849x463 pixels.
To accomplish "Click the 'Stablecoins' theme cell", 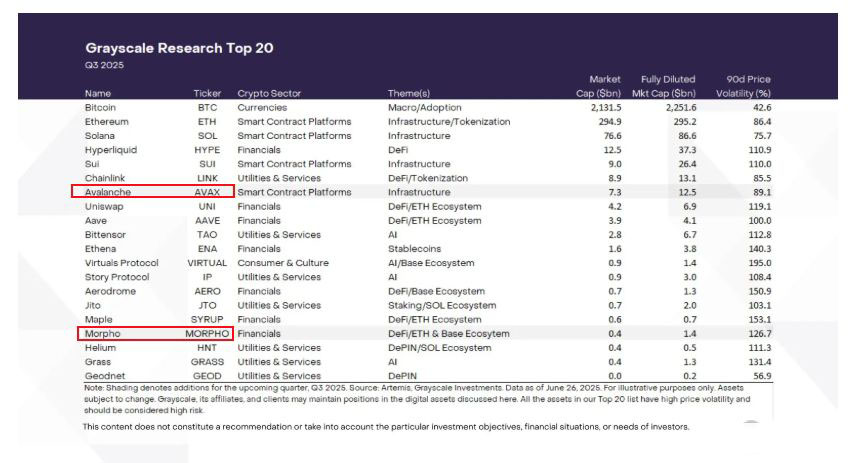I will [x=414, y=249].
